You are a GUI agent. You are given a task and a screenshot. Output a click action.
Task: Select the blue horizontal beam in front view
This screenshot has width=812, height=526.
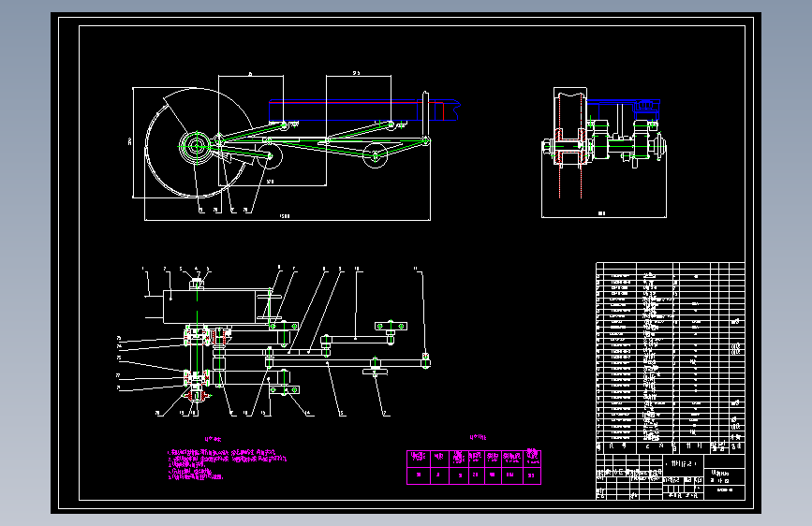[364, 110]
